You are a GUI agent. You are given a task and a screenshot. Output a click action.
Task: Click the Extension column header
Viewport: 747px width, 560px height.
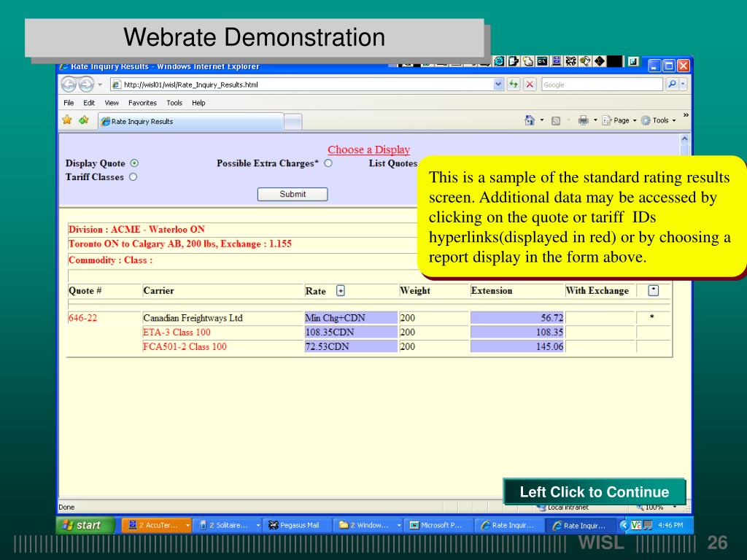[492, 290]
